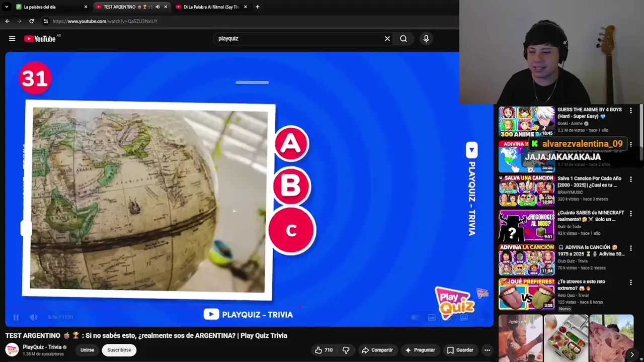Open the Short showing lunchbox food
The height and width of the screenshot is (362, 644).
tap(566, 338)
